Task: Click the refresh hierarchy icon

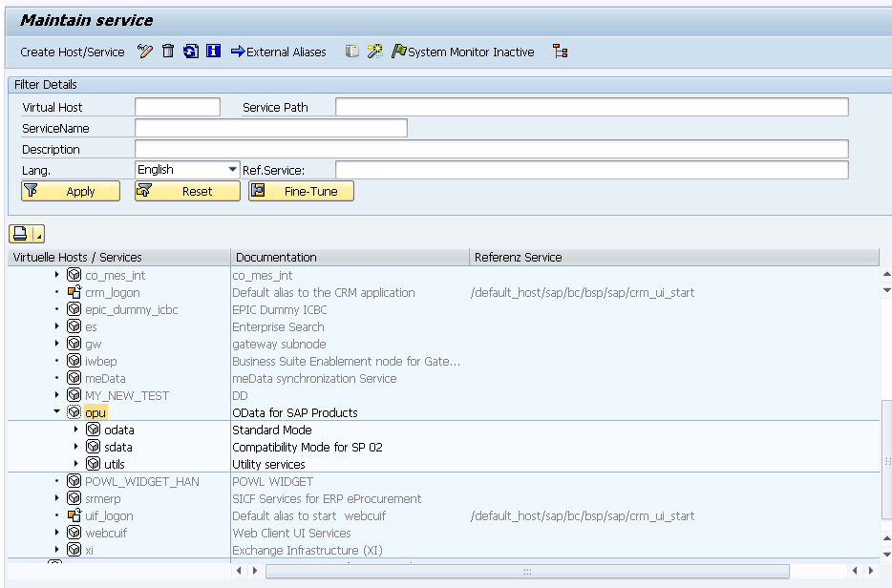Action: [191, 52]
